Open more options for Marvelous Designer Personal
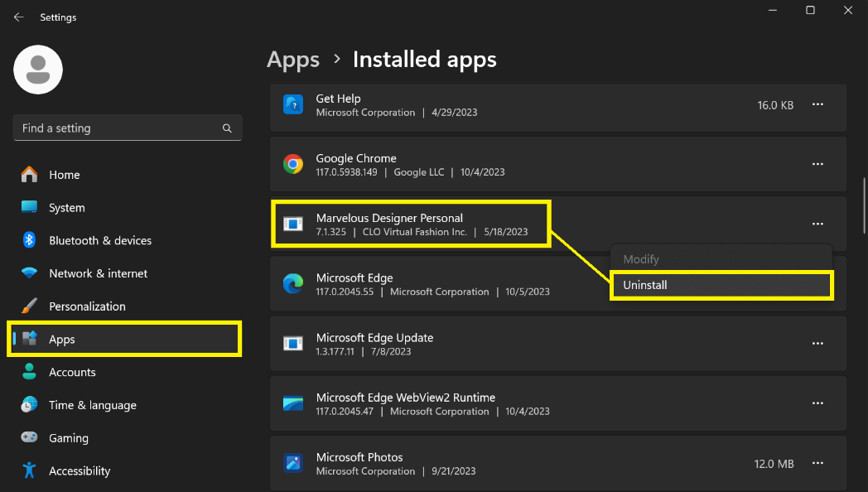Image resolution: width=868 pixels, height=492 pixels. [x=817, y=224]
